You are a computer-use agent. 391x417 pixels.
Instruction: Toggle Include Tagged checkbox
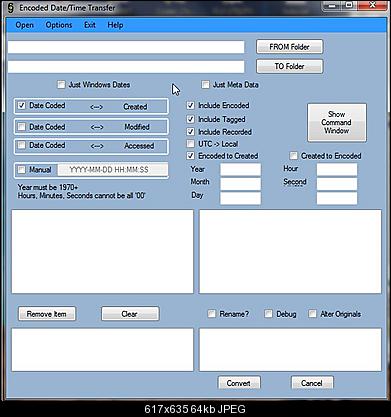[x=190, y=119]
